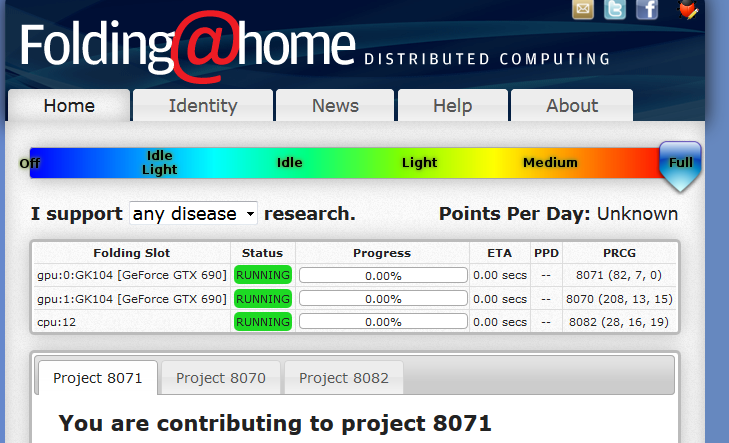Open the Identity tab

coord(203,106)
